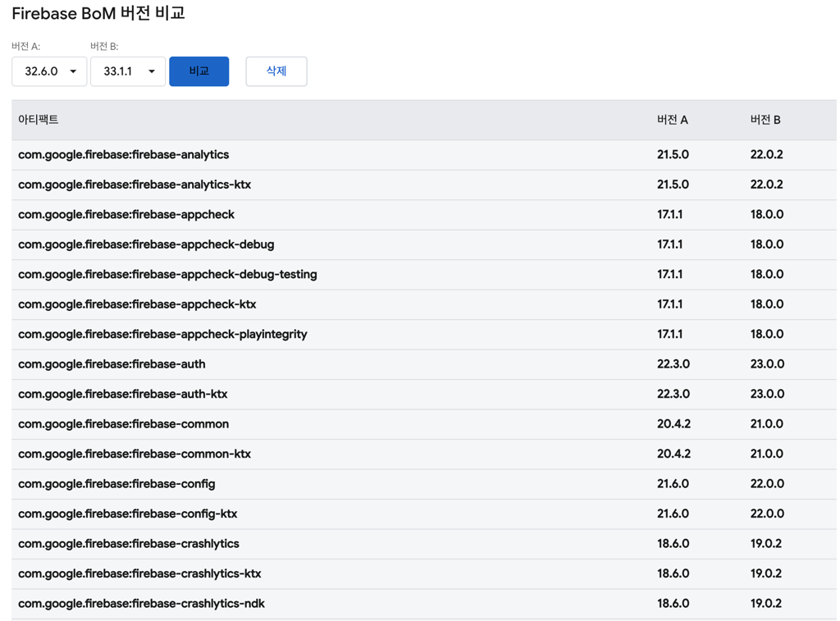Select the firebase-config artifact name
840x621 pixels.
click(x=116, y=484)
